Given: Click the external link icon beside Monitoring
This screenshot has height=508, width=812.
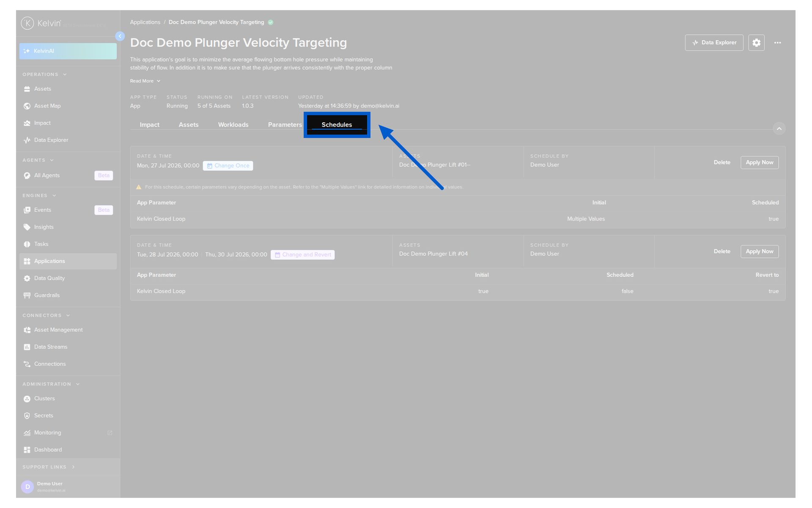Looking at the screenshot, I should (110, 433).
